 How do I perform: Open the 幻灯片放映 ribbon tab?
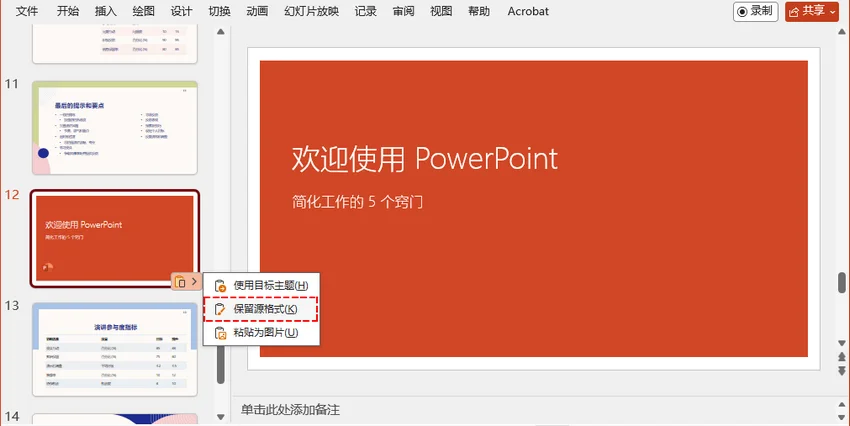[311, 11]
